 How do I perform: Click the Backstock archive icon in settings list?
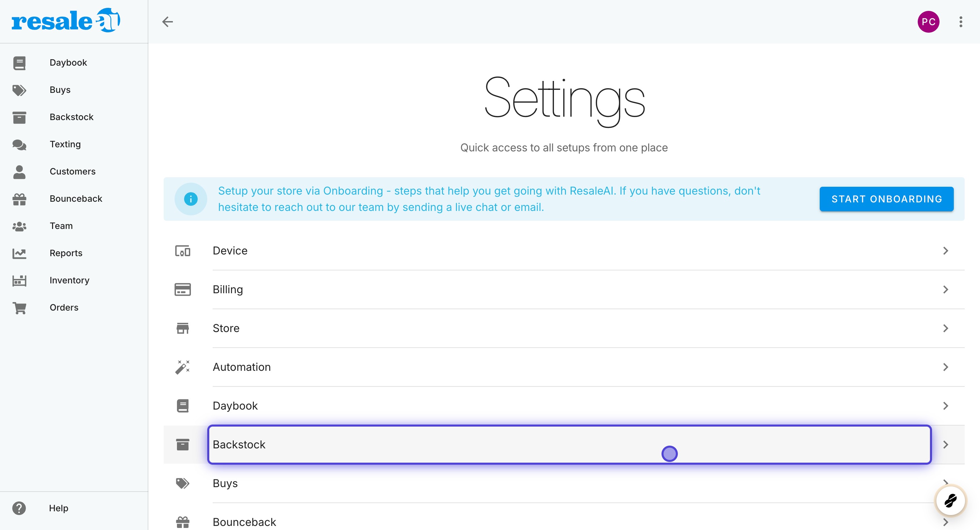point(183,445)
